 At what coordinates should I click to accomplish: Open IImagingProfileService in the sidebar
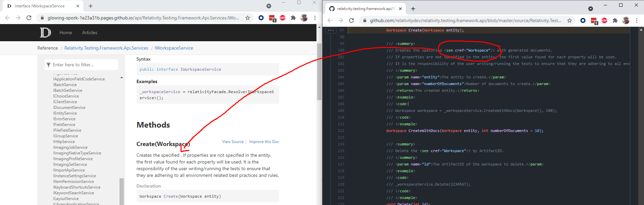[73, 159]
